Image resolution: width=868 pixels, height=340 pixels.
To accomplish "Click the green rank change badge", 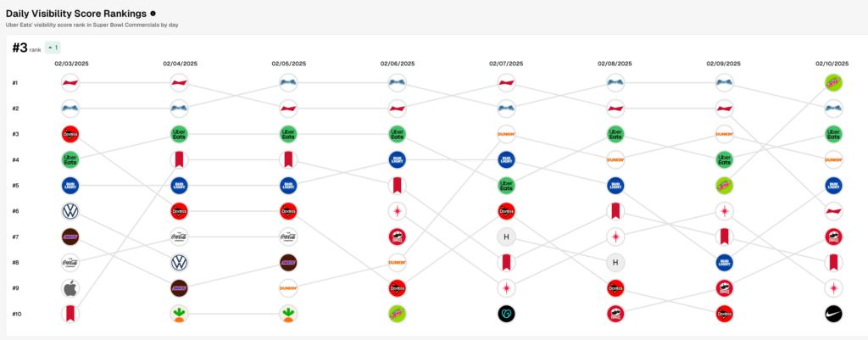I will coord(52,47).
